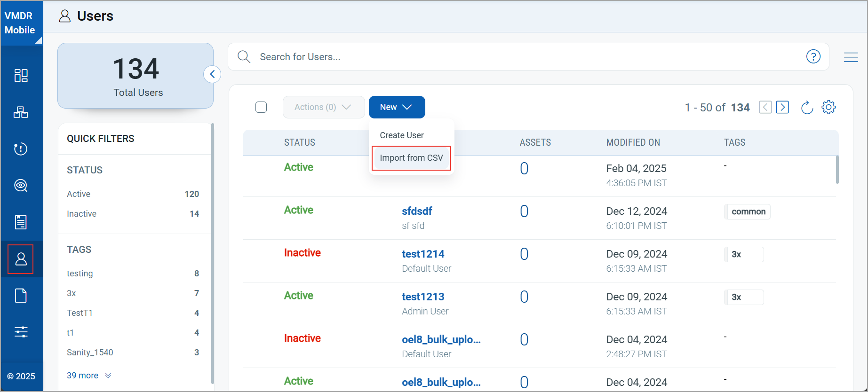
Task: Open user test1214 details
Action: coord(423,254)
